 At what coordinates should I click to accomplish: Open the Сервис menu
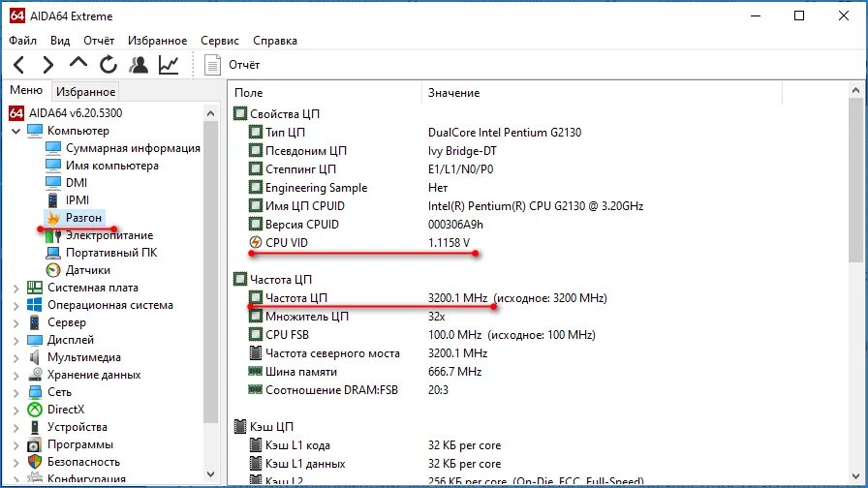(220, 41)
